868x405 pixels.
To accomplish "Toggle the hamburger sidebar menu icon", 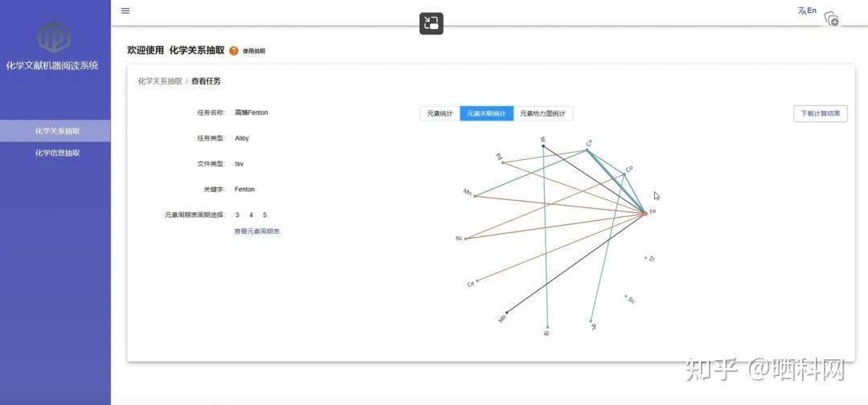I will 125,10.
